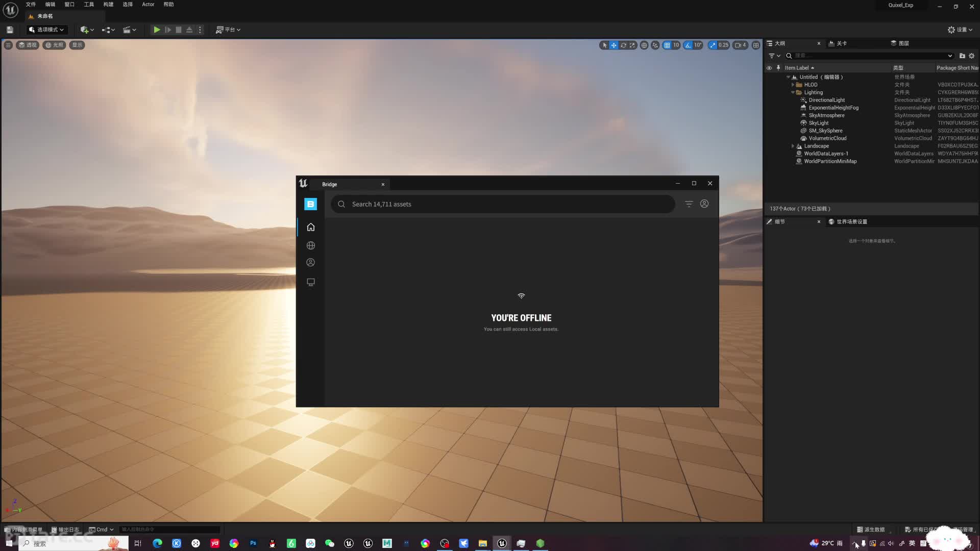Open the Blueprints toolbar dropdown
Image resolution: width=980 pixels, height=551 pixels.
click(x=108, y=30)
